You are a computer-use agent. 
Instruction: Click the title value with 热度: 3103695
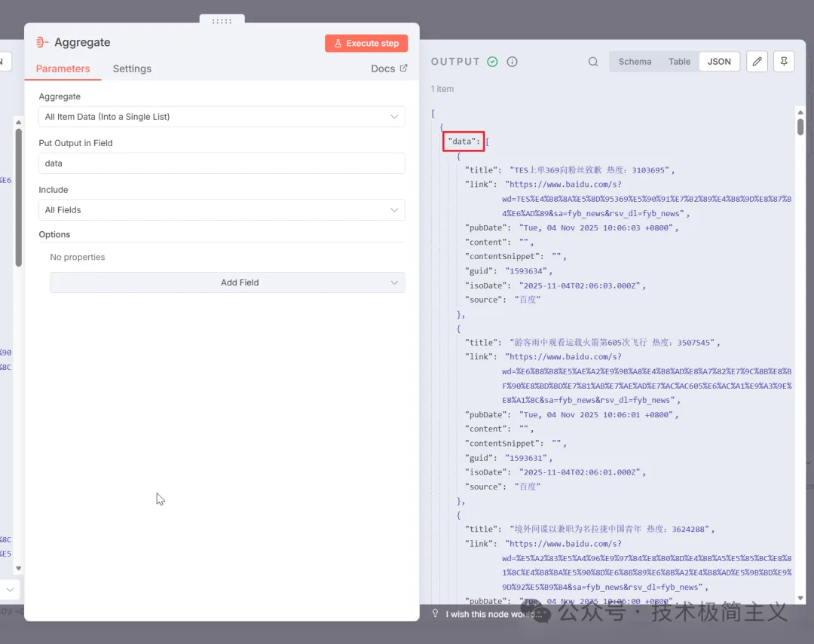click(x=589, y=170)
